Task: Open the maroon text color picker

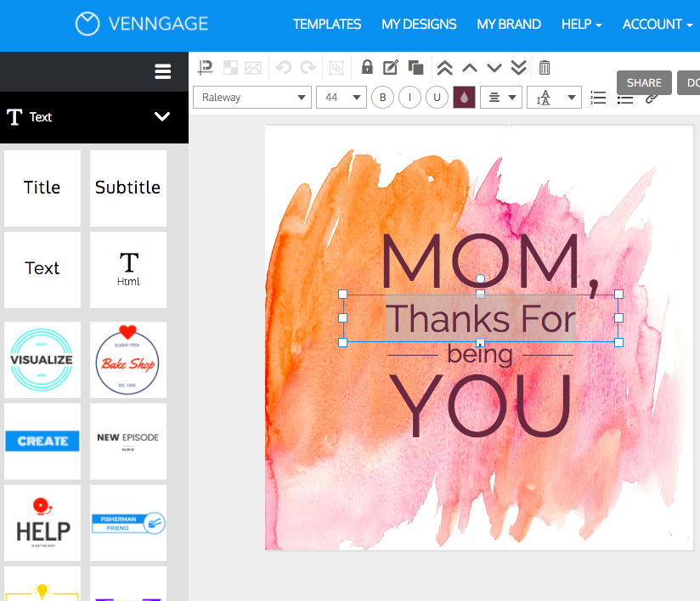Action: tap(465, 98)
